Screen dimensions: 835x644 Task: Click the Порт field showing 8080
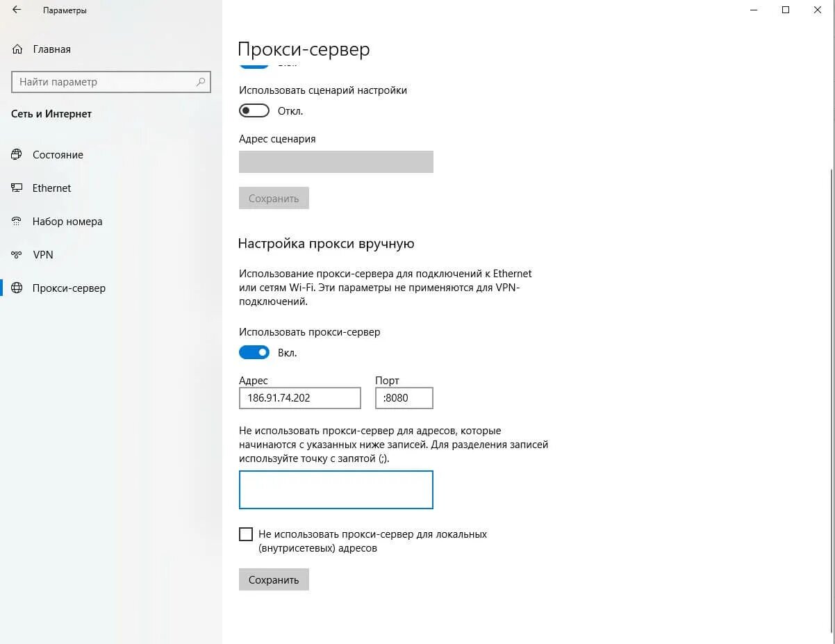404,398
